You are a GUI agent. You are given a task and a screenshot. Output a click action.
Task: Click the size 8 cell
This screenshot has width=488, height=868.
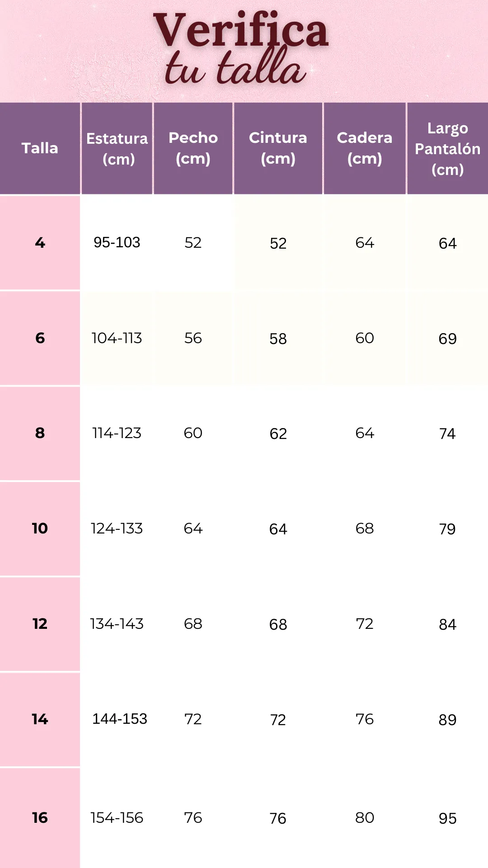[40, 433]
